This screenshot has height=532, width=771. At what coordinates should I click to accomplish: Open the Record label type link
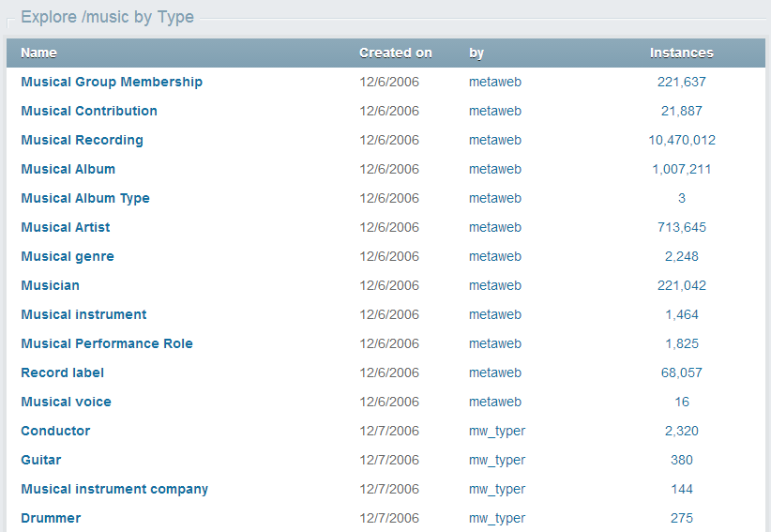[x=63, y=372]
